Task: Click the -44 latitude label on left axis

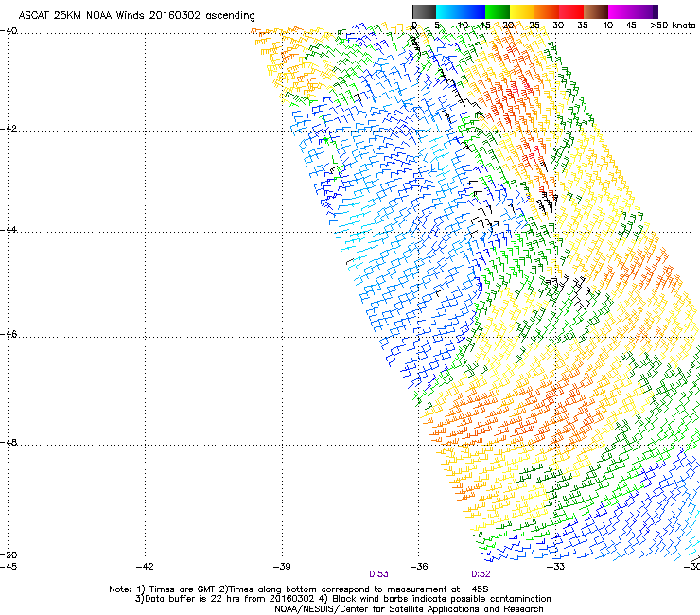Action: click(9, 230)
